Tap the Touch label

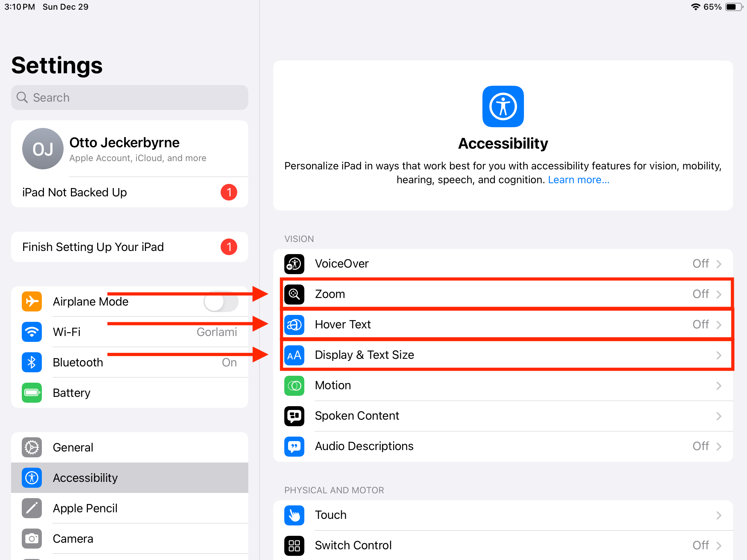click(x=331, y=515)
